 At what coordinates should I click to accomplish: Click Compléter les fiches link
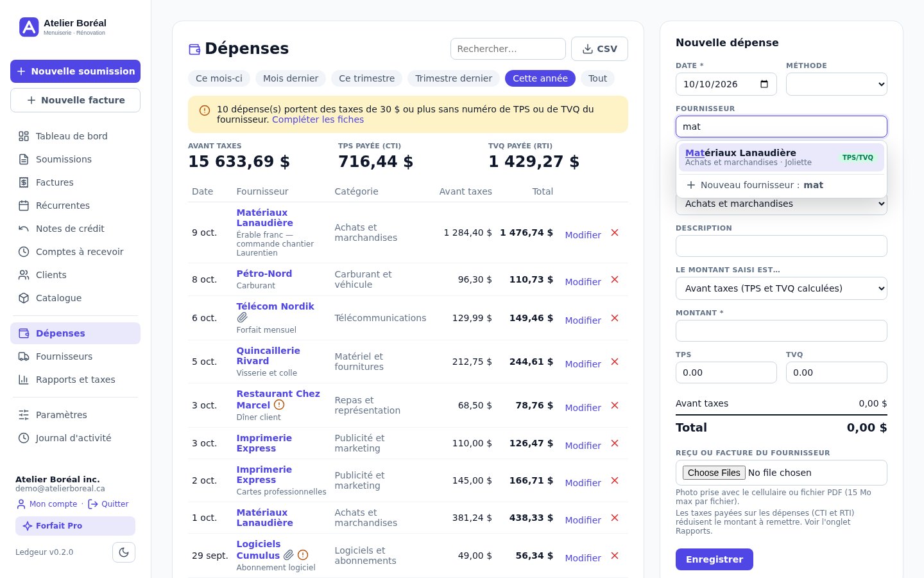(318, 119)
